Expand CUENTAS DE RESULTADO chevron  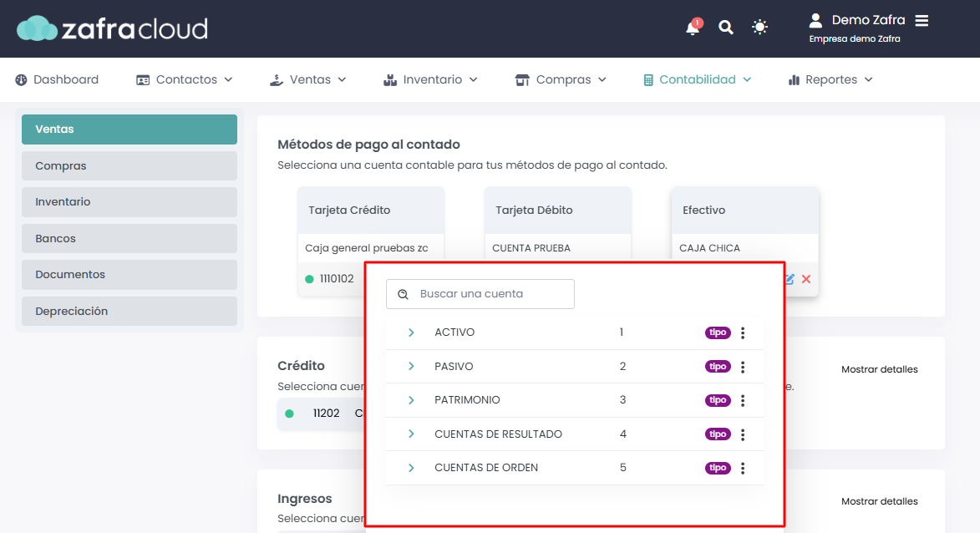tap(411, 434)
